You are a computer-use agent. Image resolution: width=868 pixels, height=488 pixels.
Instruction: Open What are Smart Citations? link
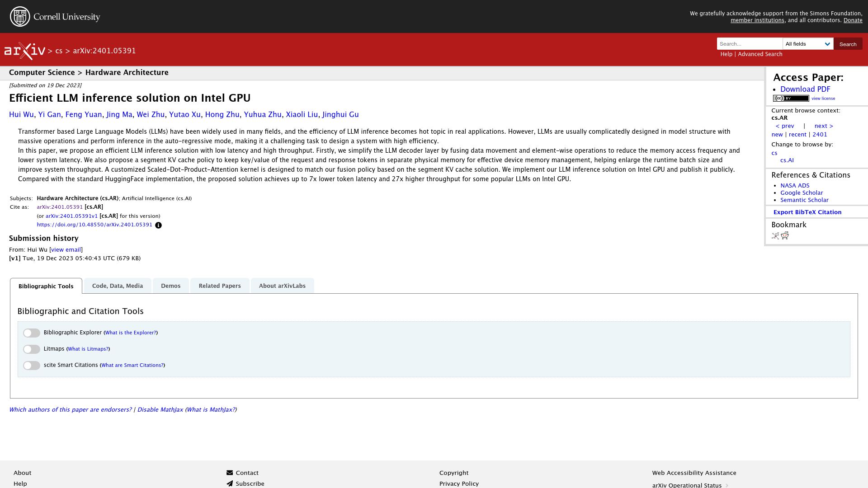(132, 366)
